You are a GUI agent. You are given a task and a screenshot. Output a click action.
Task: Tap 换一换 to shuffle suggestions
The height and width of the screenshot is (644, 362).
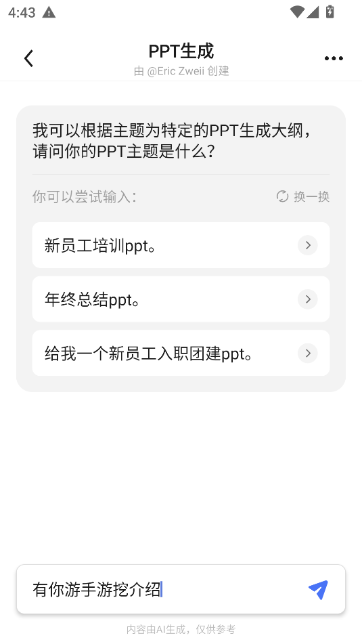point(311,197)
